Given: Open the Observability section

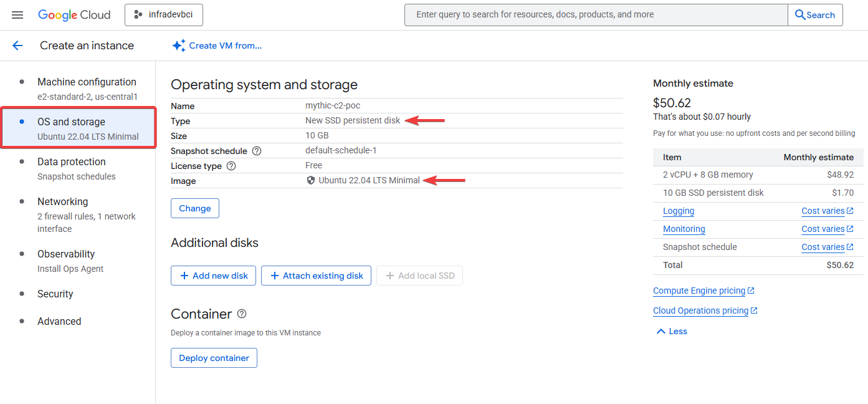Looking at the screenshot, I should [x=78, y=261].
